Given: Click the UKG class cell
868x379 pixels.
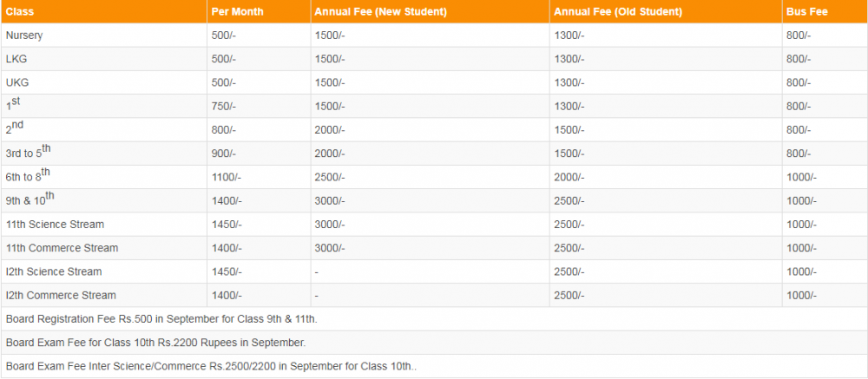Looking at the screenshot, I should point(18,82).
